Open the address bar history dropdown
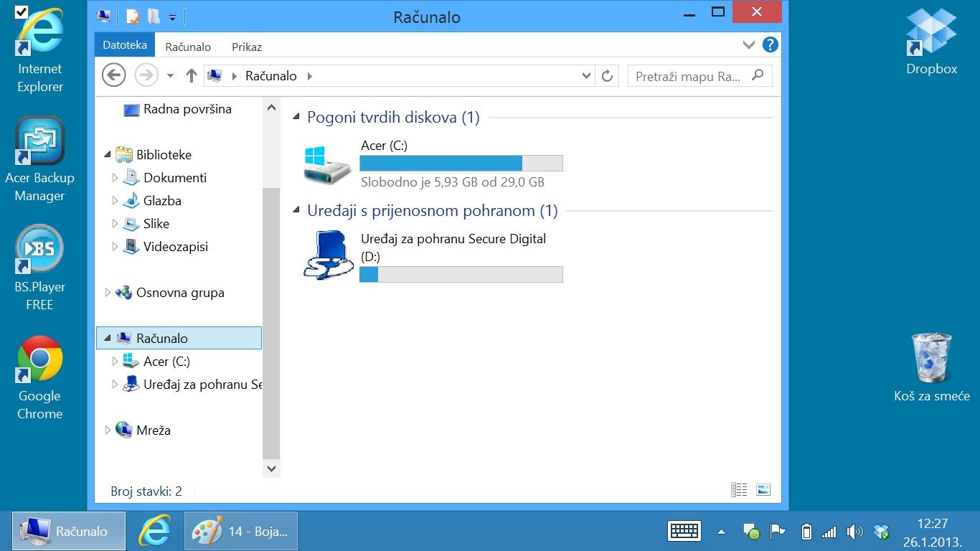 pyautogui.click(x=586, y=76)
